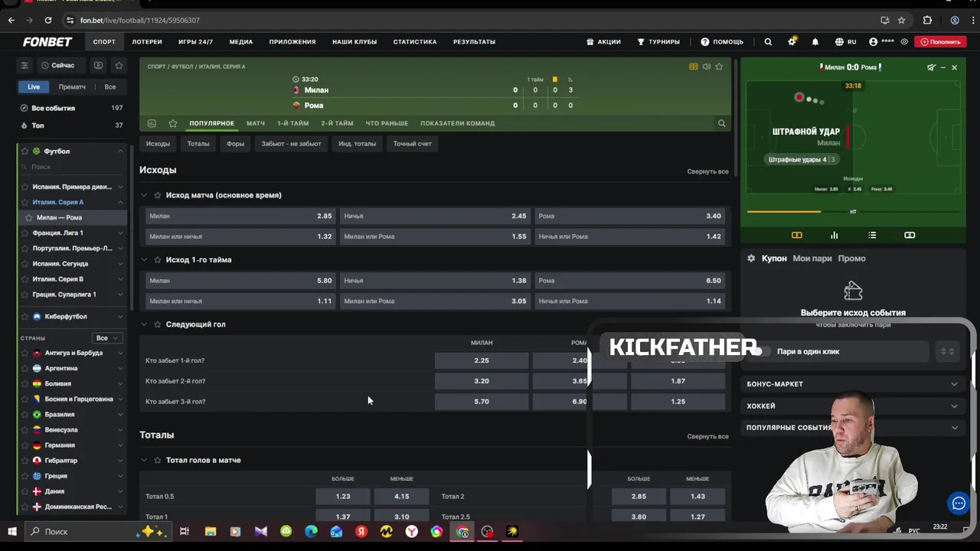Open the RU language selector
Viewport: 980px width, 551px height.
point(846,42)
